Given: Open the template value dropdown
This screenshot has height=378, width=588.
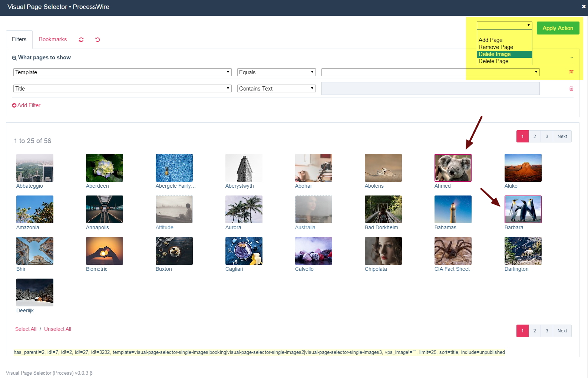Looking at the screenshot, I should [430, 72].
